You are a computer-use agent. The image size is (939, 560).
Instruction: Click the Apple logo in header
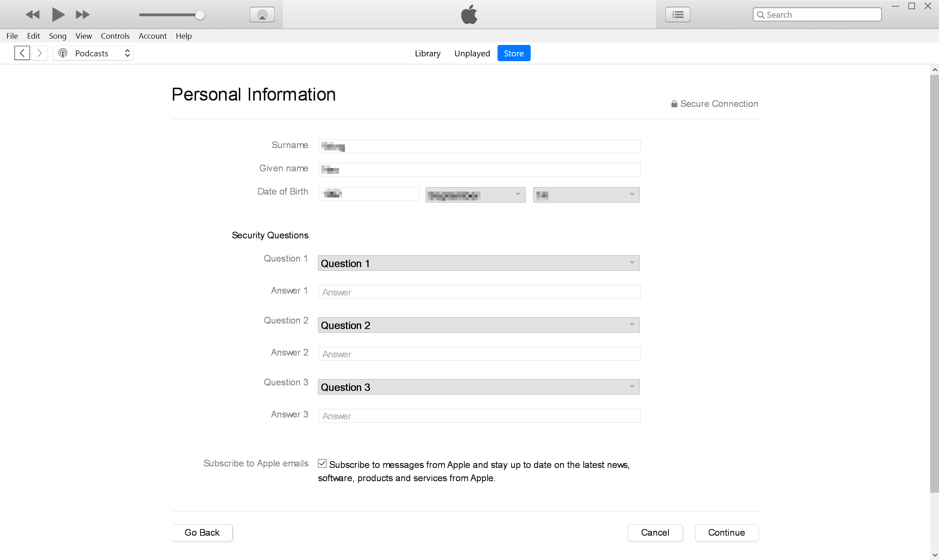pyautogui.click(x=469, y=14)
